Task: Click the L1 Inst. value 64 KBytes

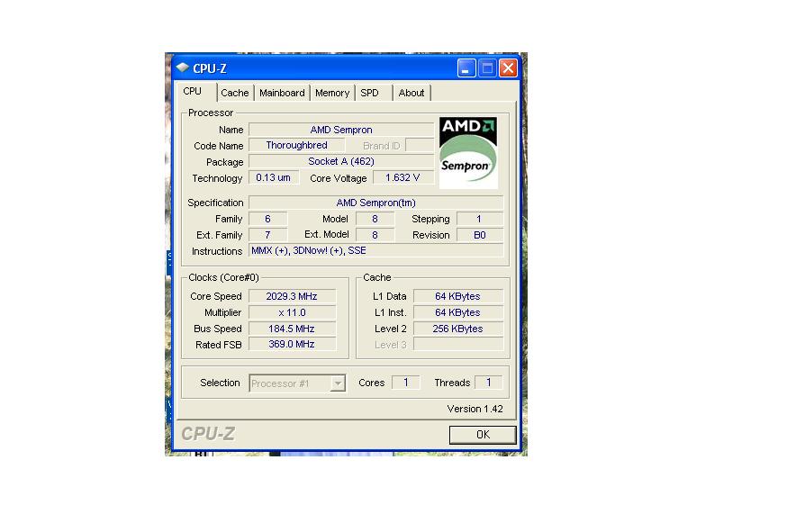Action: pyautogui.click(x=458, y=312)
